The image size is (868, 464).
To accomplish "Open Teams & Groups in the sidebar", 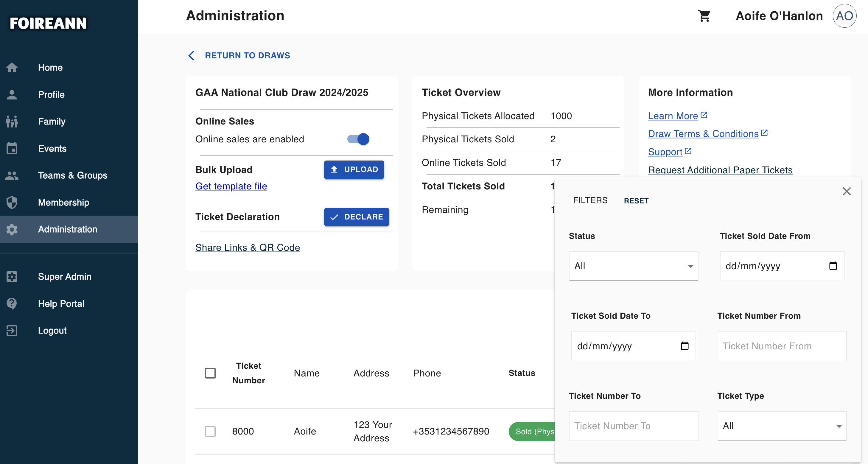I will click(x=73, y=175).
